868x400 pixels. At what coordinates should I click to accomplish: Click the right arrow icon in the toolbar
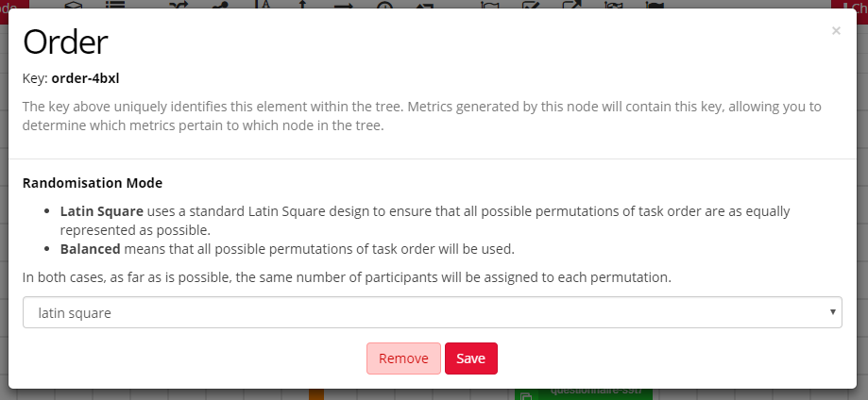coord(344,4)
